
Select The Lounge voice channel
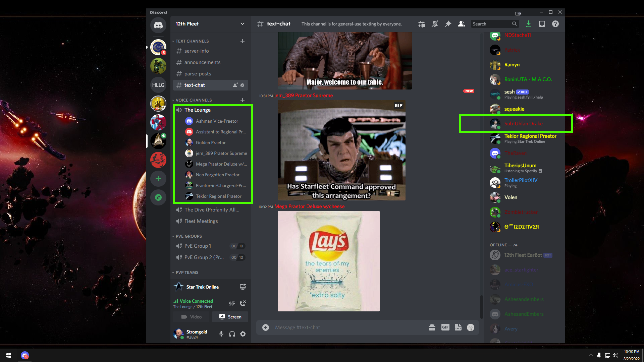[x=211, y=110]
